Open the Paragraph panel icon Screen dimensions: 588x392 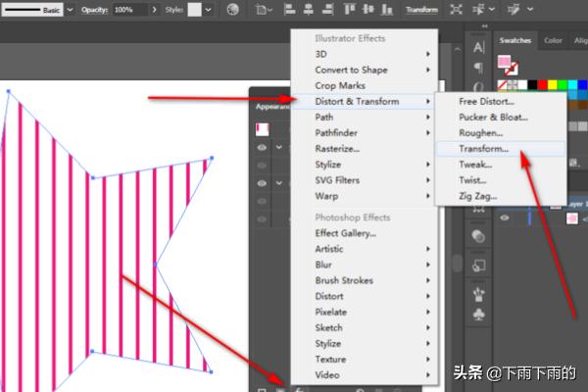tap(479, 69)
